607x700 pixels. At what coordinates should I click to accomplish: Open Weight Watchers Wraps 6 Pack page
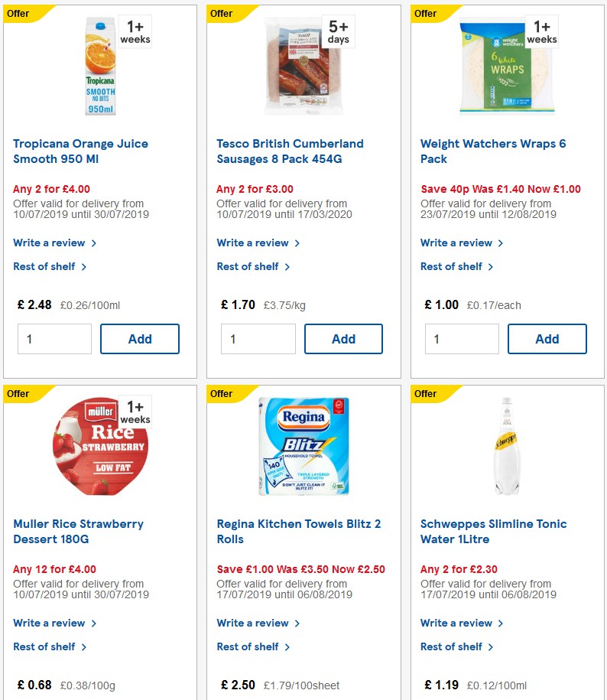493,151
